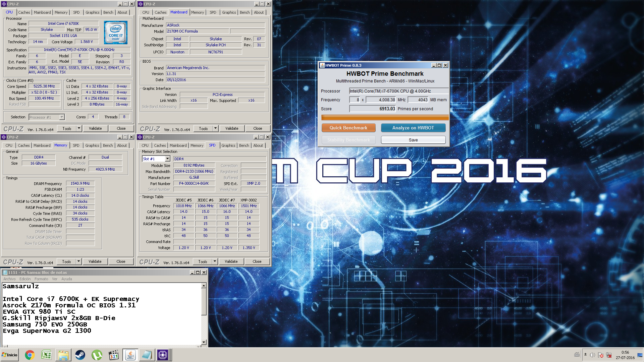Click XMP-3002 voltage 1.350 V
Viewport: 644px width, 362px height.
(249, 248)
